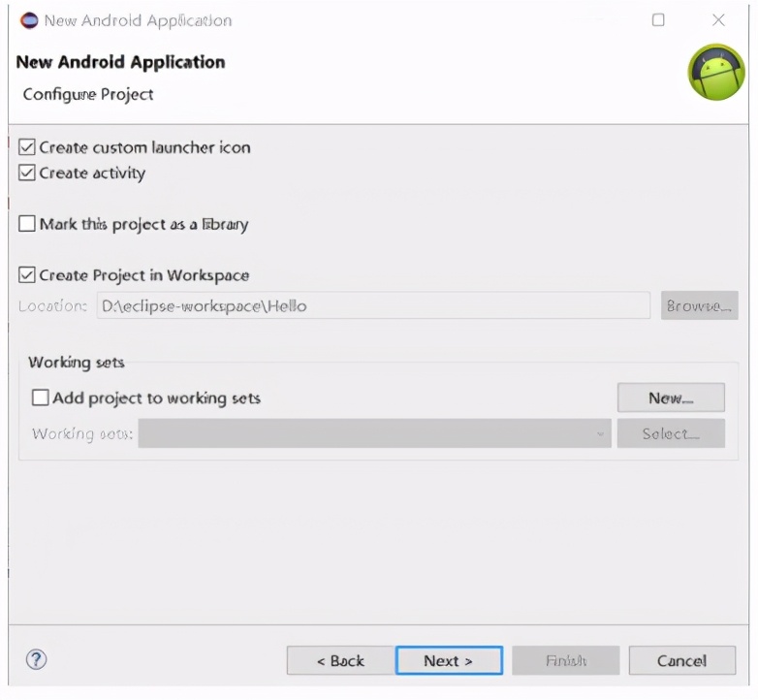Viewport: 758px width, 700px height.
Task: Click the green Android robot logo
Action: click(x=716, y=72)
